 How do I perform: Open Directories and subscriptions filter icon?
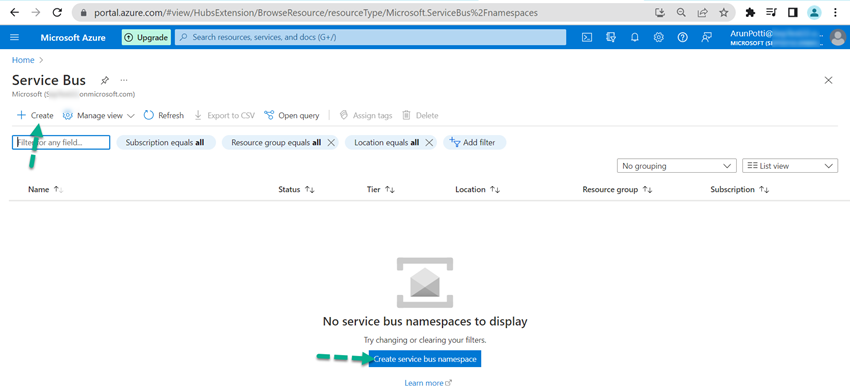[611, 37]
